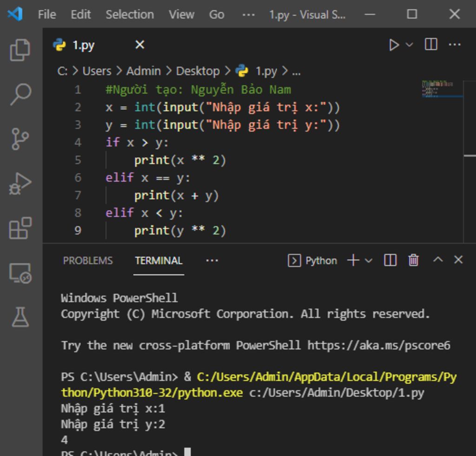
Task: Close the 1.py editor tab
Action: (x=139, y=45)
